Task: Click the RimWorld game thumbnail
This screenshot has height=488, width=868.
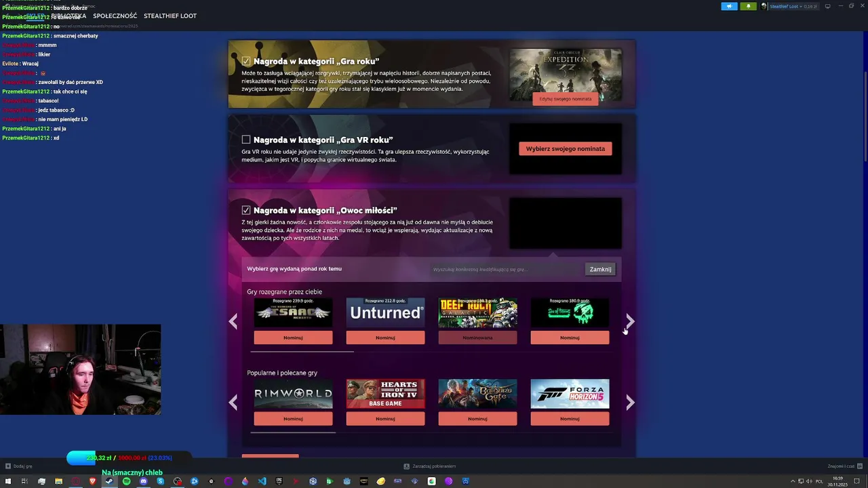Action: click(293, 394)
